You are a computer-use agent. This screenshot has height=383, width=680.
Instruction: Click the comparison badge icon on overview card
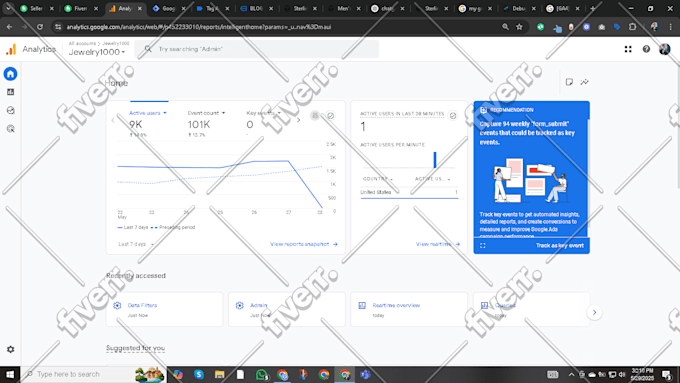click(x=315, y=115)
